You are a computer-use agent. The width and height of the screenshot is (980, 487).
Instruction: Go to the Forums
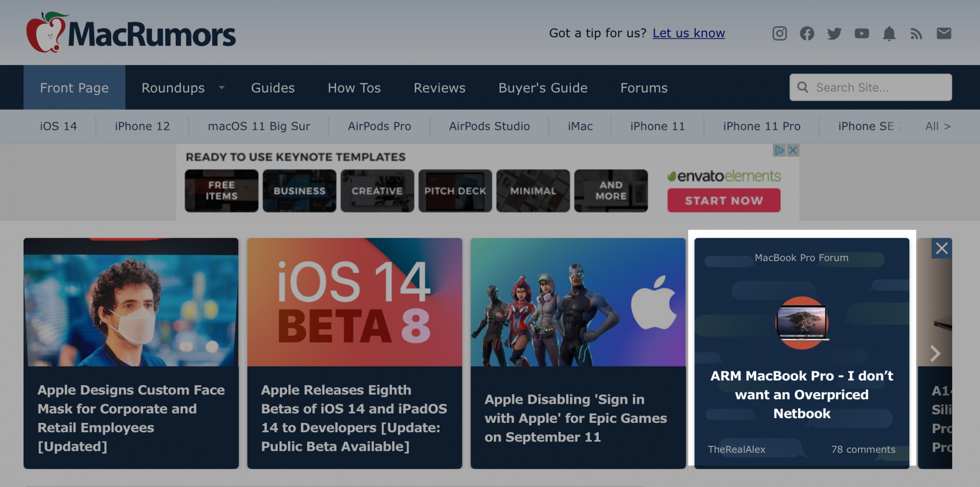(x=644, y=88)
